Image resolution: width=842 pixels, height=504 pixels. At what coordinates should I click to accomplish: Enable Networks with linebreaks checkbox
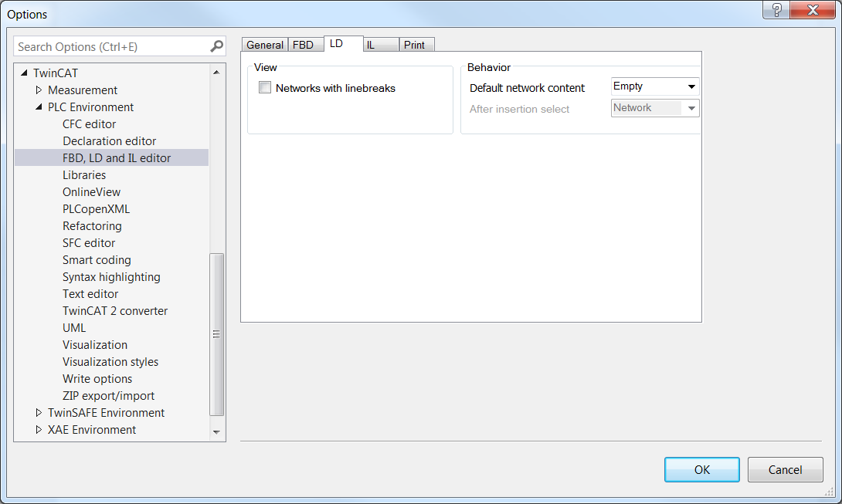tap(265, 87)
